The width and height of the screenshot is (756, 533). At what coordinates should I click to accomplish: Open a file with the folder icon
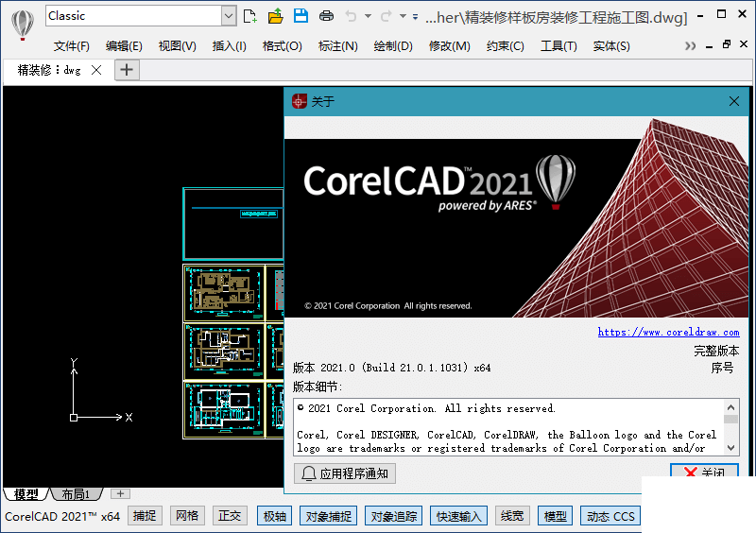click(x=276, y=16)
